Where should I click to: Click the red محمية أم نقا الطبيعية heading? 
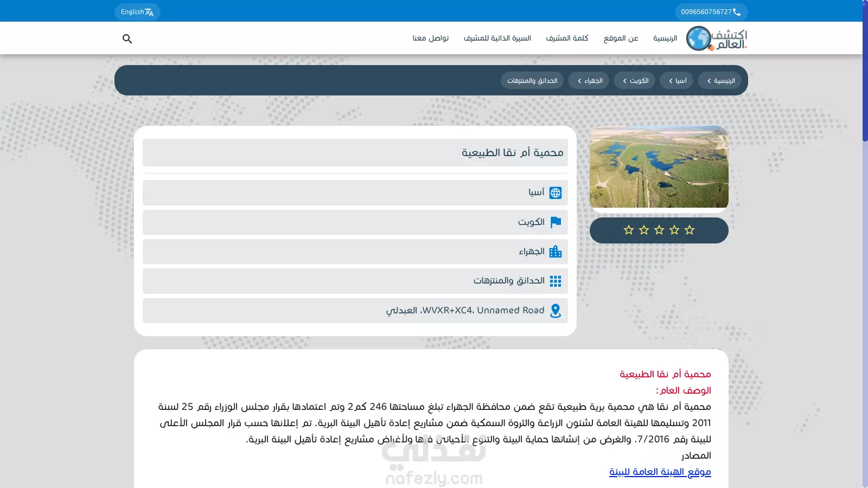pos(665,374)
